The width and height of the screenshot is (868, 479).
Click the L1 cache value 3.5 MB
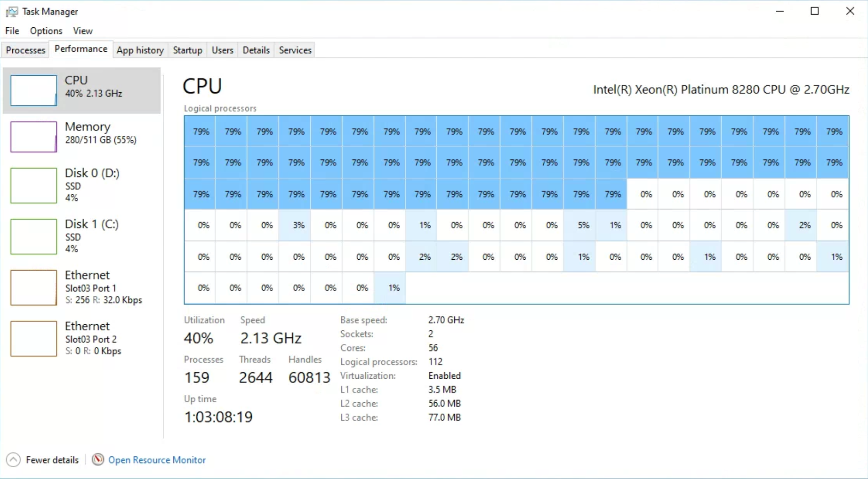point(442,390)
